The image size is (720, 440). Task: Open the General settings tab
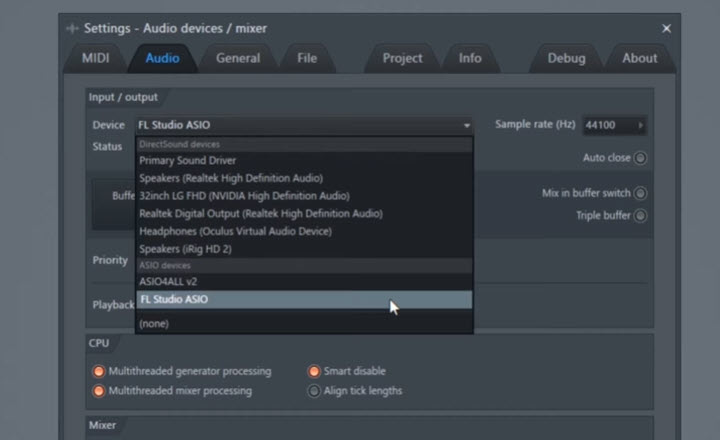coord(238,58)
